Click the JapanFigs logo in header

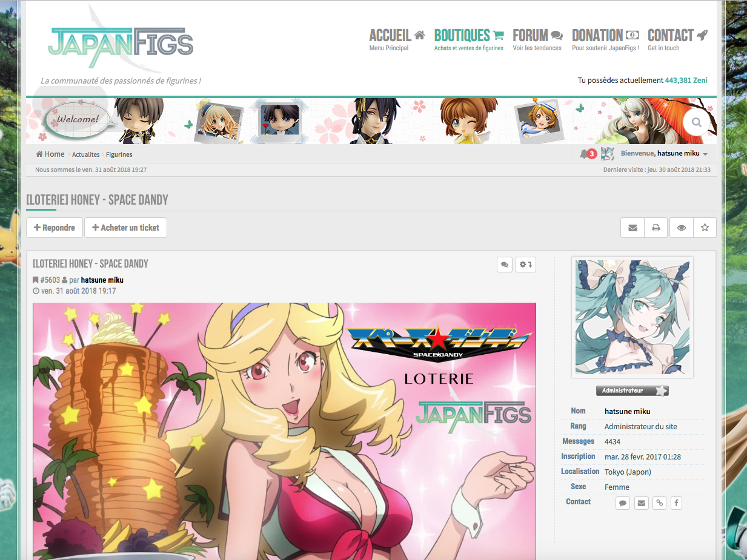pos(121,47)
